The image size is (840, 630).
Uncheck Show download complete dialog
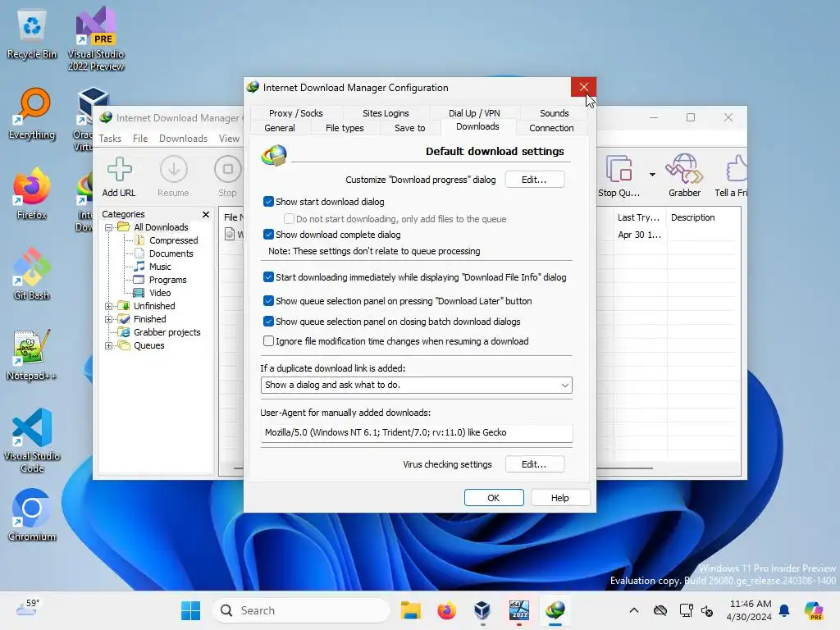(x=268, y=235)
